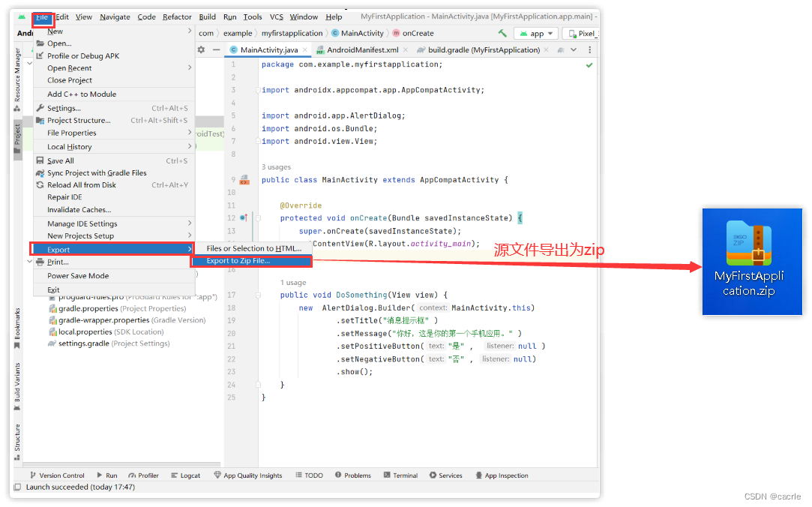The height and width of the screenshot is (507, 812).
Task: Open the Edit menu in the menu bar
Action: [x=63, y=17]
